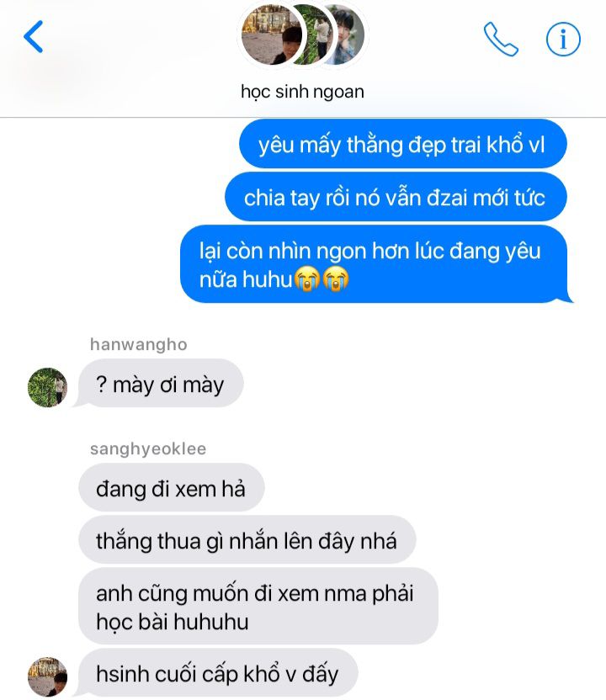Start a voice call with the phone icon
606x700 pixels.
[x=501, y=40]
